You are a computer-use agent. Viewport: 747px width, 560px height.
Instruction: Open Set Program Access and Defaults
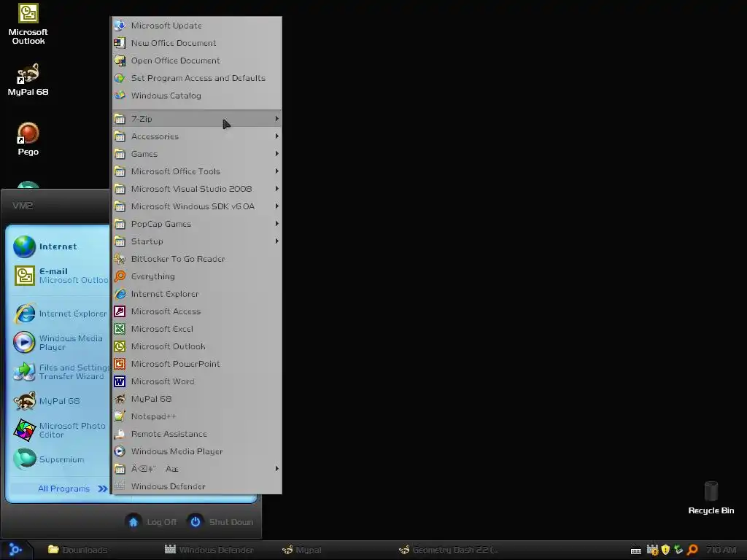(197, 78)
